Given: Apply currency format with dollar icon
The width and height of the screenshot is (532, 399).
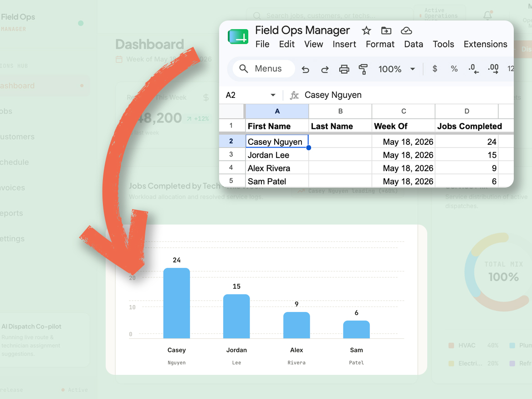Looking at the screenshot, I should pyautogui.click(x=435, y=69).
